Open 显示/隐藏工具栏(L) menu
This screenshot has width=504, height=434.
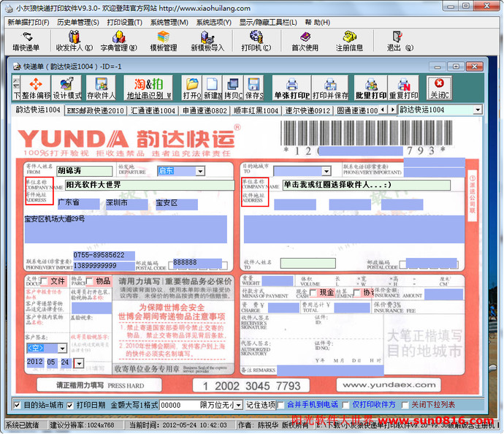click(268, 23)
